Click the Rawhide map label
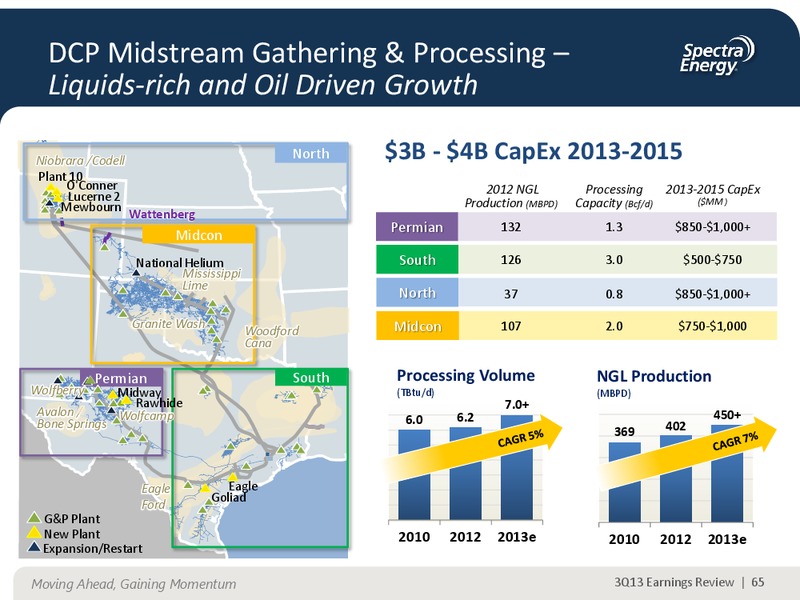 click(x=159, y=403)
